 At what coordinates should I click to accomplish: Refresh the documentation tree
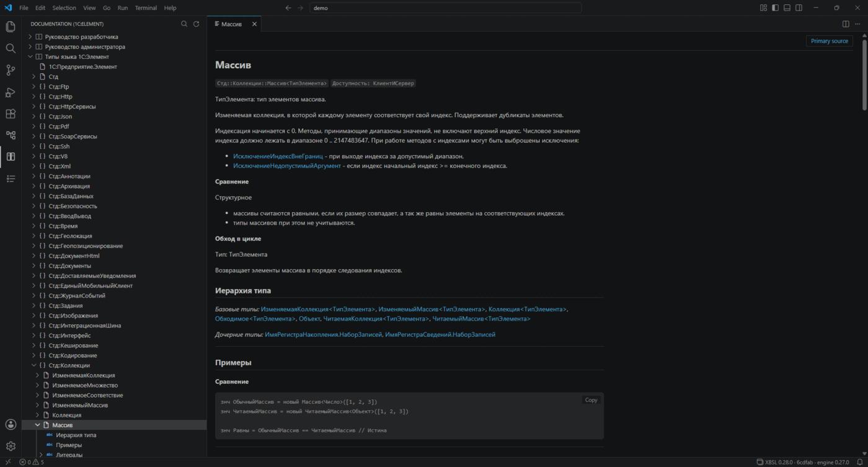pos(196,24)
